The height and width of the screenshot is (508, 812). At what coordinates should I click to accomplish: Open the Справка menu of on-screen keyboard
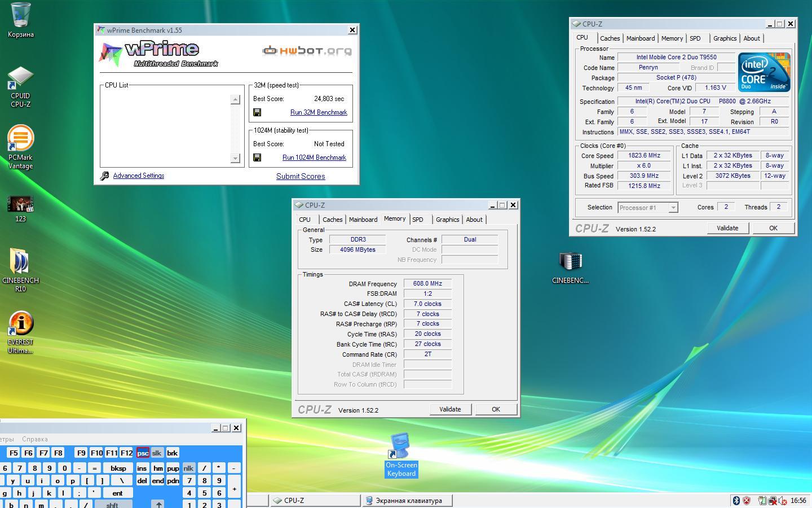coord(35,439)
